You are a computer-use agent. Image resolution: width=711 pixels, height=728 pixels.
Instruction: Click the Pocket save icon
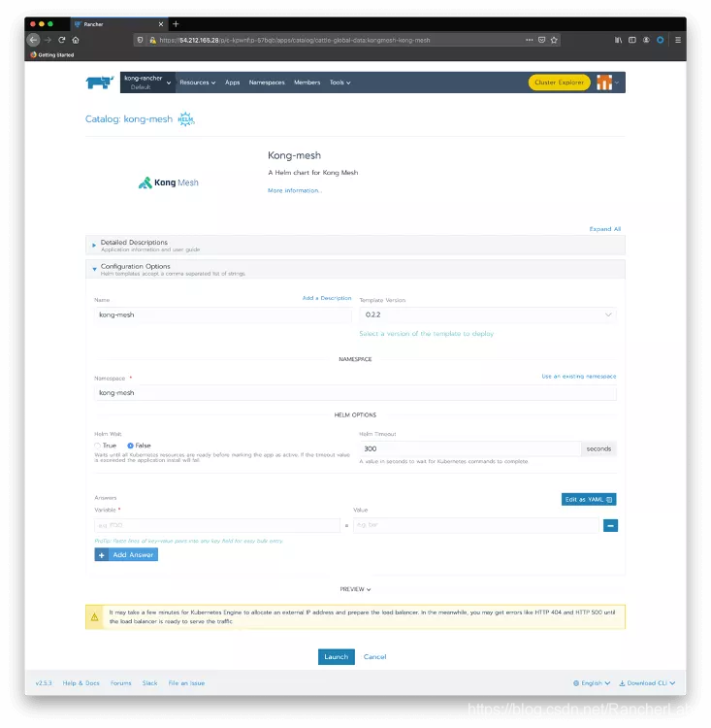[x=541, y=40]
